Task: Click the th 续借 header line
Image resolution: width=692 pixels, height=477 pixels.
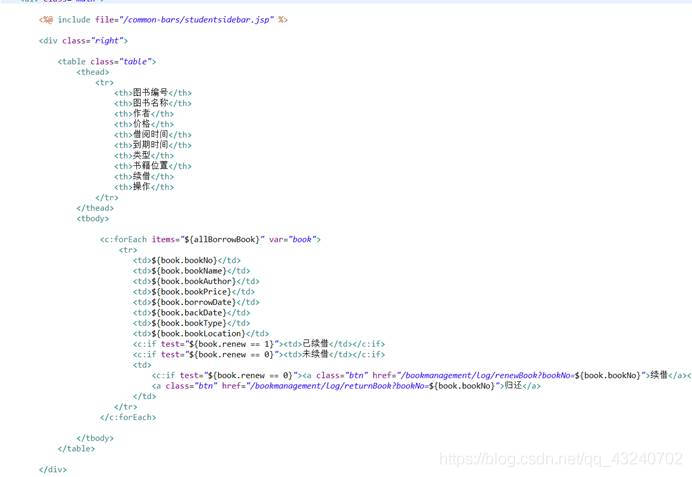Action: click(x=144, y=177)
